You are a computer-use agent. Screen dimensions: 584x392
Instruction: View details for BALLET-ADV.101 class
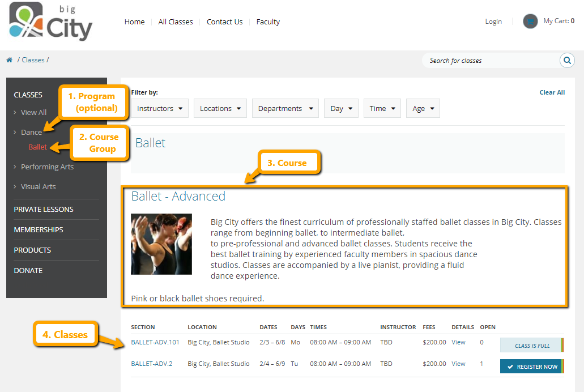click(458, 342)
